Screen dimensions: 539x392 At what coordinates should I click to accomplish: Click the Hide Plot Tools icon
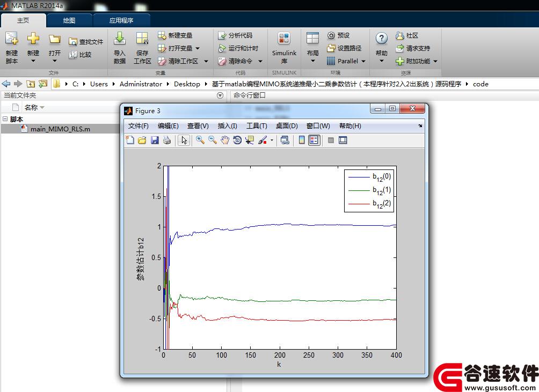[x=331, y=140]
